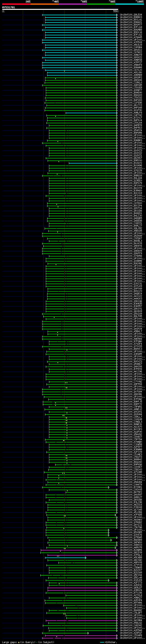Select the UniRef100_A7QA45 label

[131, 37]
